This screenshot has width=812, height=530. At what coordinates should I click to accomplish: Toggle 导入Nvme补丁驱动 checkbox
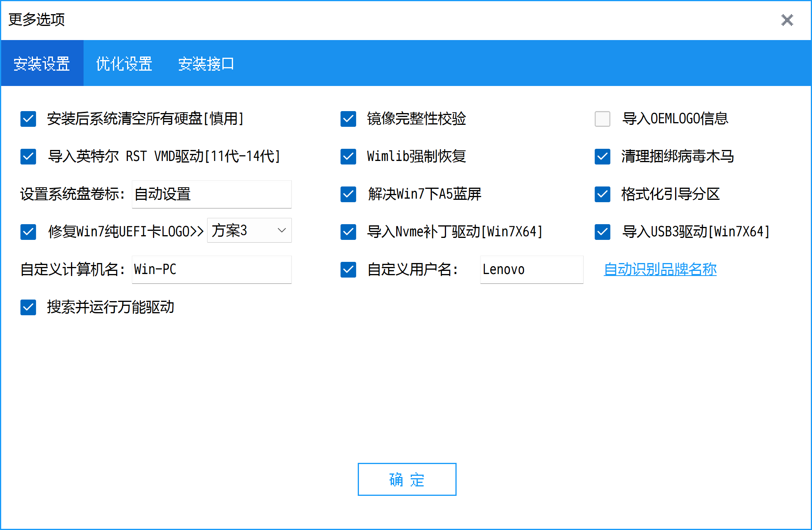(x=348, y=232)
